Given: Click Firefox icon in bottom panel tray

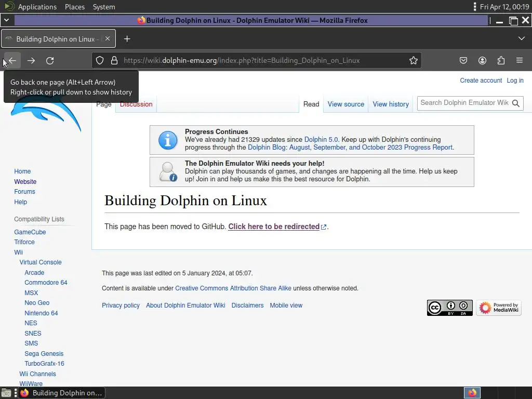Looking at the screenshot, I should coord(472,393).
